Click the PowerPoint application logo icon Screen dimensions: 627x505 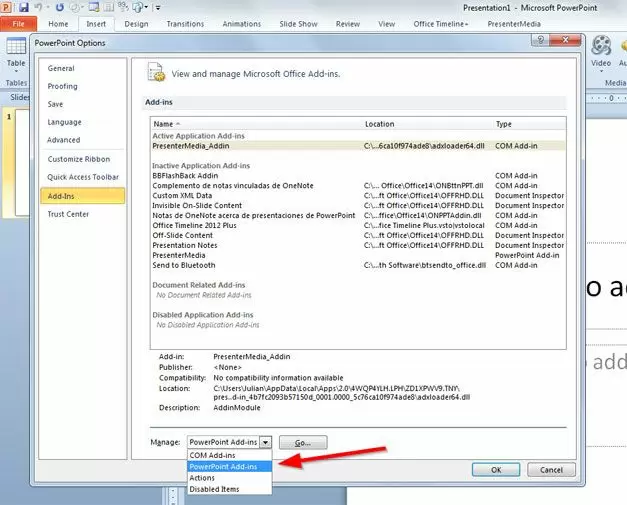click(6, 7)
